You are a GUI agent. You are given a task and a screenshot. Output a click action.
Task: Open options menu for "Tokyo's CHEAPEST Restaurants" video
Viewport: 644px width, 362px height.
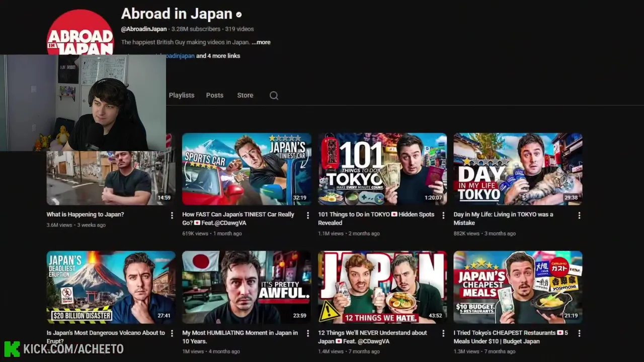click(x=579, y=333)
